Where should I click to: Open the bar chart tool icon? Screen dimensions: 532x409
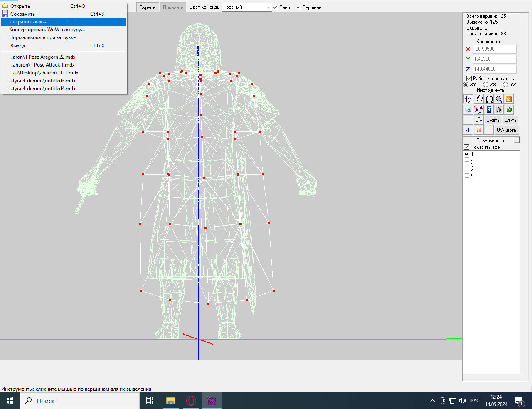coord(479,130)
